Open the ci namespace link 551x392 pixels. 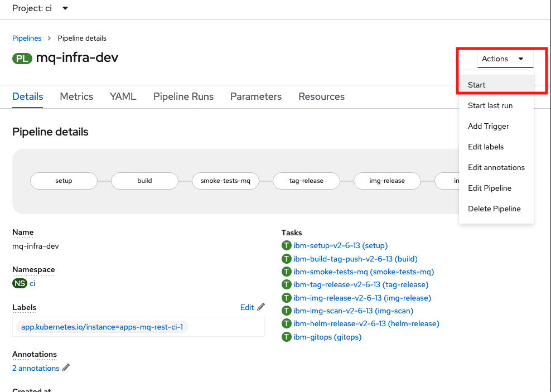(x=32, y=283)
